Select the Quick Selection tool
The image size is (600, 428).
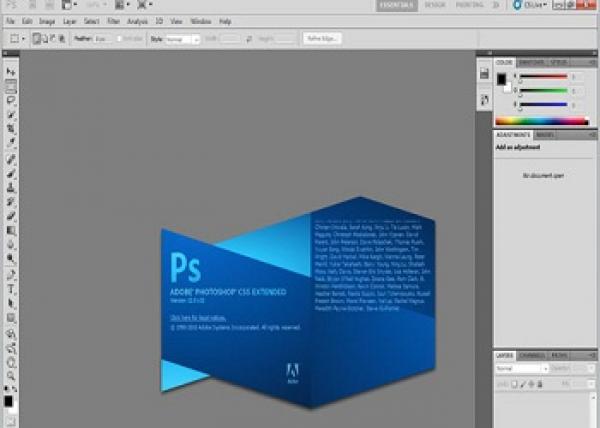(x=11, y=115)
